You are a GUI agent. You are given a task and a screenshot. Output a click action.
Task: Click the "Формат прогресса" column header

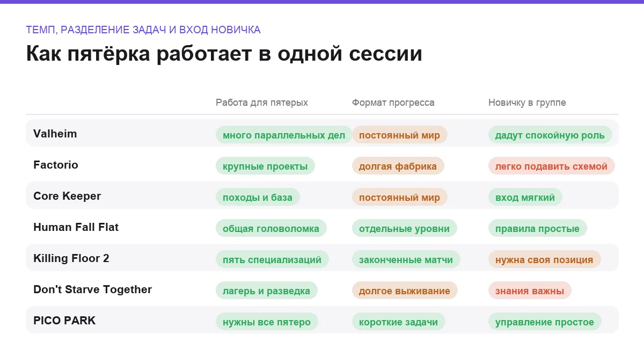pos(393,103)
